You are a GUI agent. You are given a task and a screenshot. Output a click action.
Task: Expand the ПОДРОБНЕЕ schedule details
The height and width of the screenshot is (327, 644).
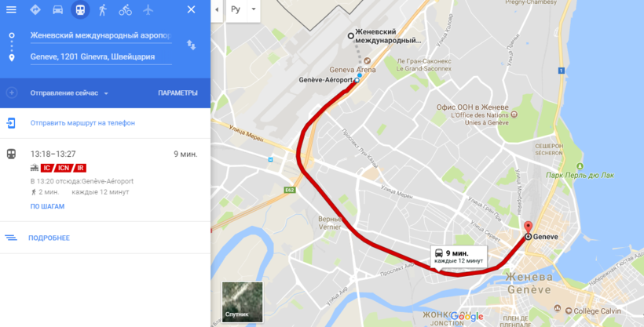[49, 238]
